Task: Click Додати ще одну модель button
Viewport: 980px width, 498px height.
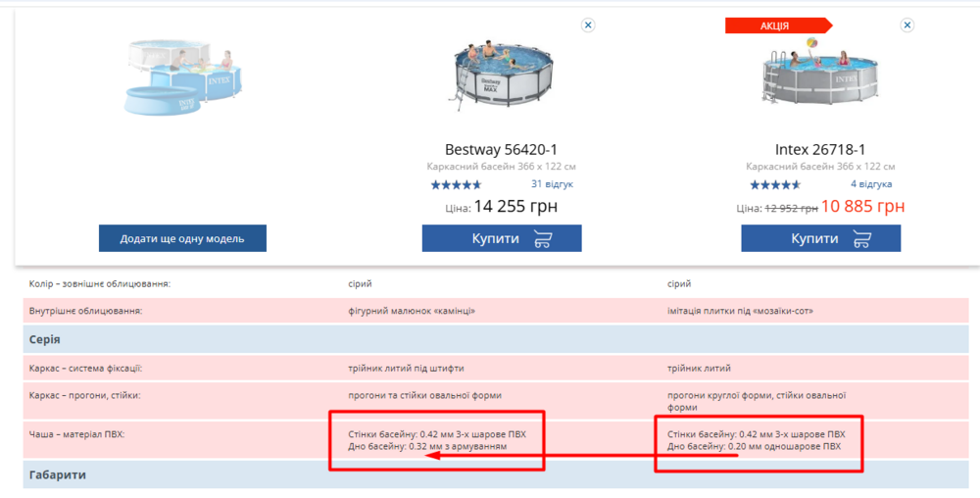Action: 182,238
